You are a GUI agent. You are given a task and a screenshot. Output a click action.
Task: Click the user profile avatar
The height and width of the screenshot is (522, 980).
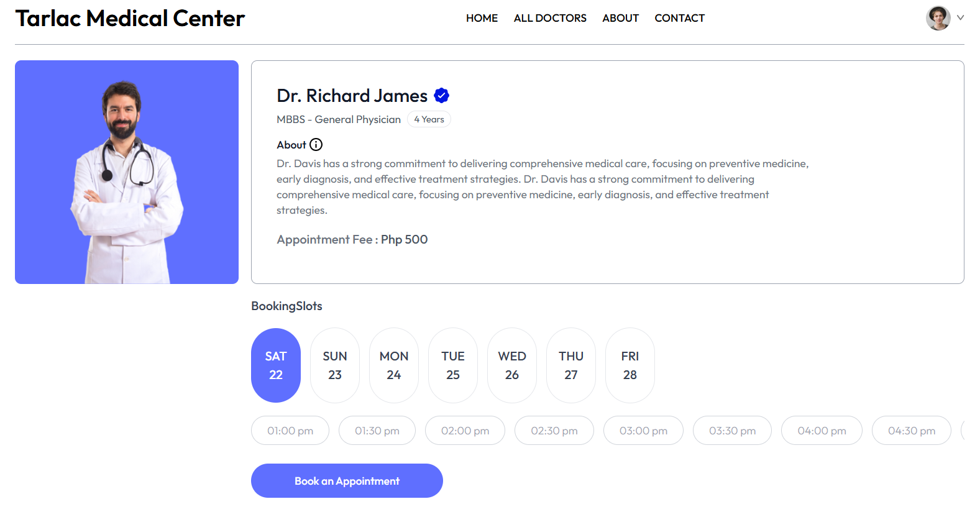(x=937, y=18)
